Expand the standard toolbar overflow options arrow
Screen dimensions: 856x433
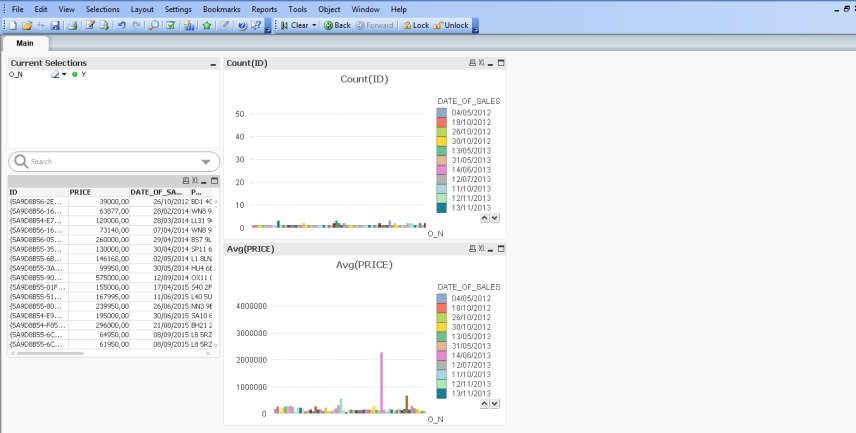(268, 26)
